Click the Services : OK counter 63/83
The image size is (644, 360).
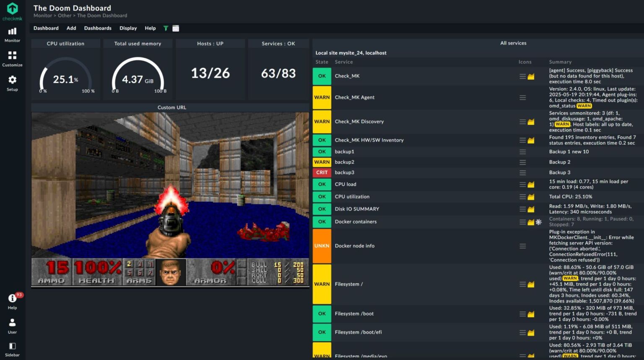point(278,73)
